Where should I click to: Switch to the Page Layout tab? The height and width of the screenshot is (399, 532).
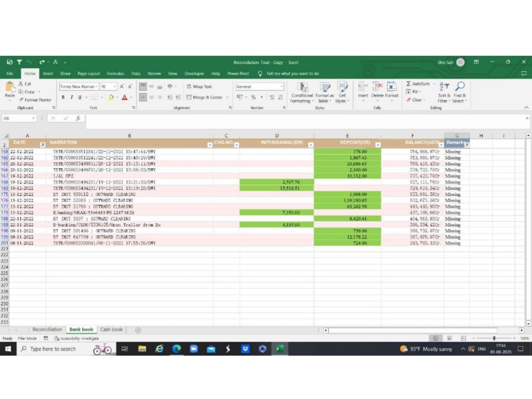pos(88,73)
